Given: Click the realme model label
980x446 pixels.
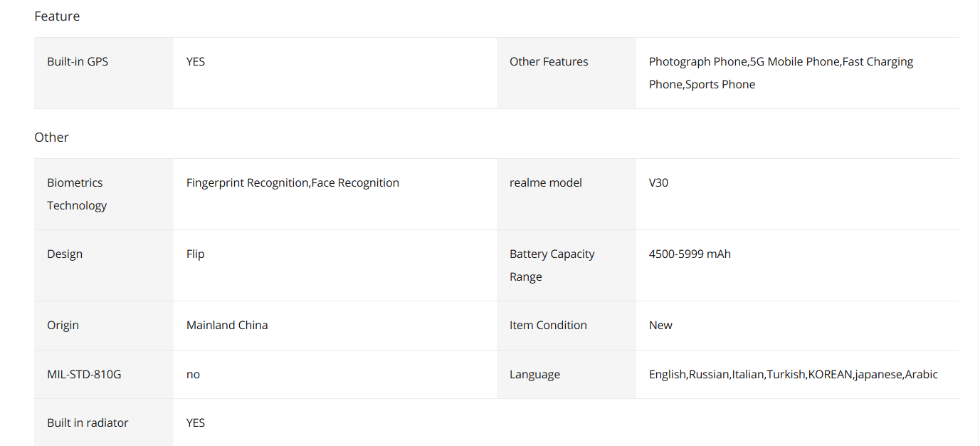Looking at the screenshot, I should point(546,182).
